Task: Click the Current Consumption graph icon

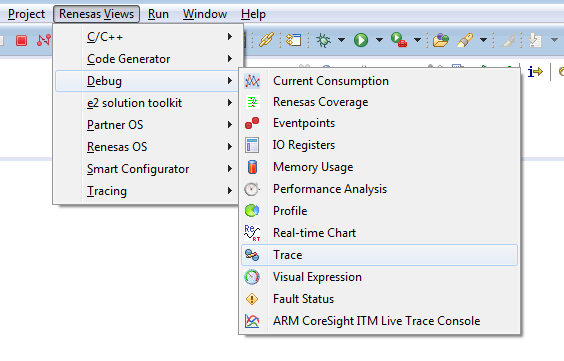Action: click(252, 81)
